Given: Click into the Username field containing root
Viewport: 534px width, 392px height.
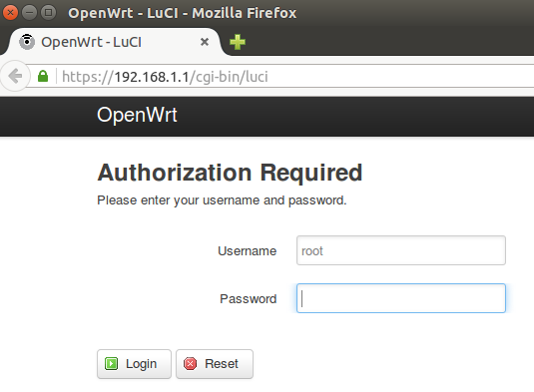Looking at the screenshot, I should [x=401, y=250].
